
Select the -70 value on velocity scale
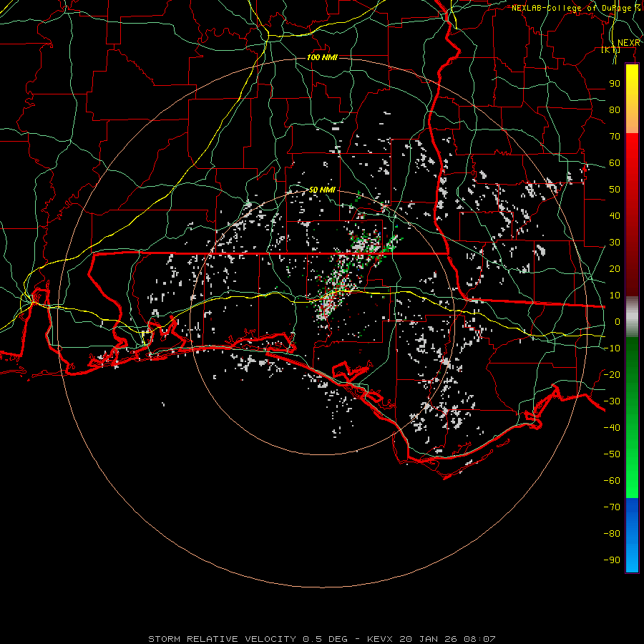pyautogui.click(x=612, y=507)
